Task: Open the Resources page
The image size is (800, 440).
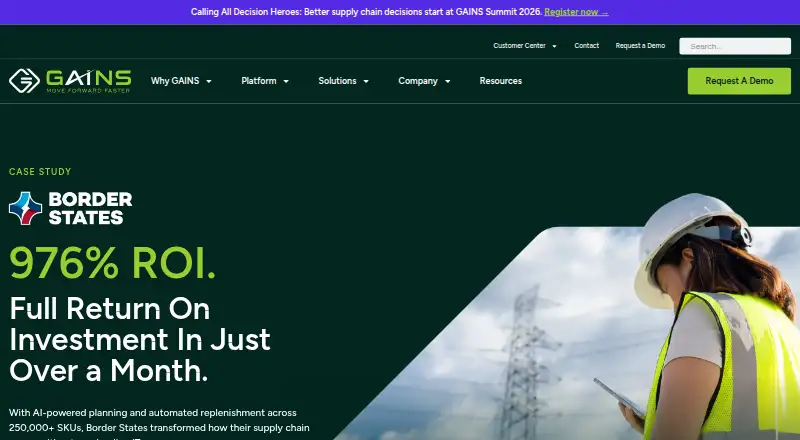Action: coord(501,81)
